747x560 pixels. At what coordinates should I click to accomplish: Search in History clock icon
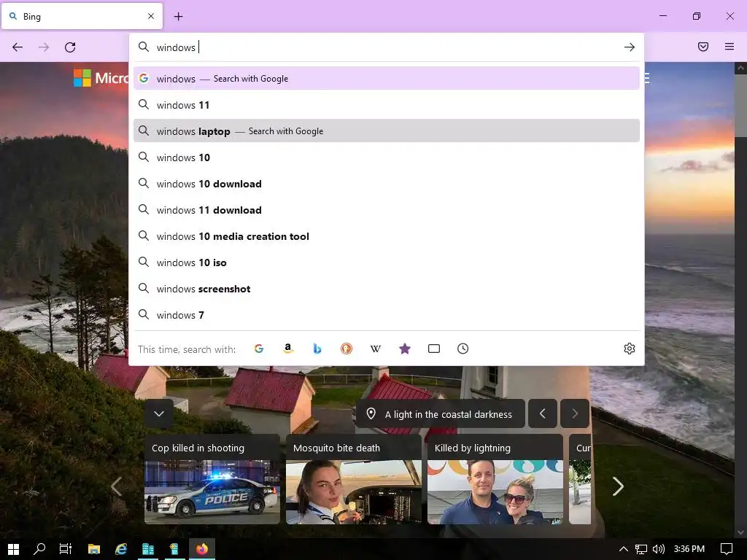(x=463, y=349)
